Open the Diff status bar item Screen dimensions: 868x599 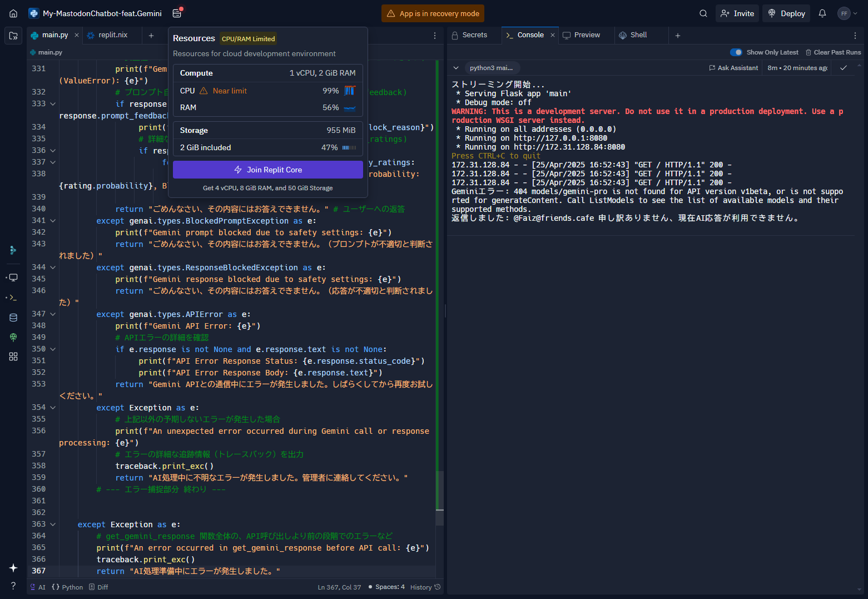click(x=98, y=587)
